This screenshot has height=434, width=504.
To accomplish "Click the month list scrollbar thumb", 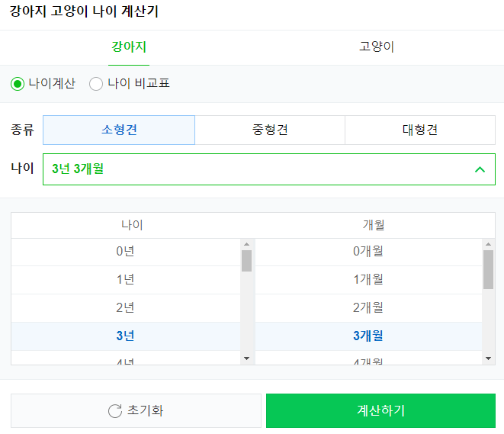I will (x=488, y=270).
